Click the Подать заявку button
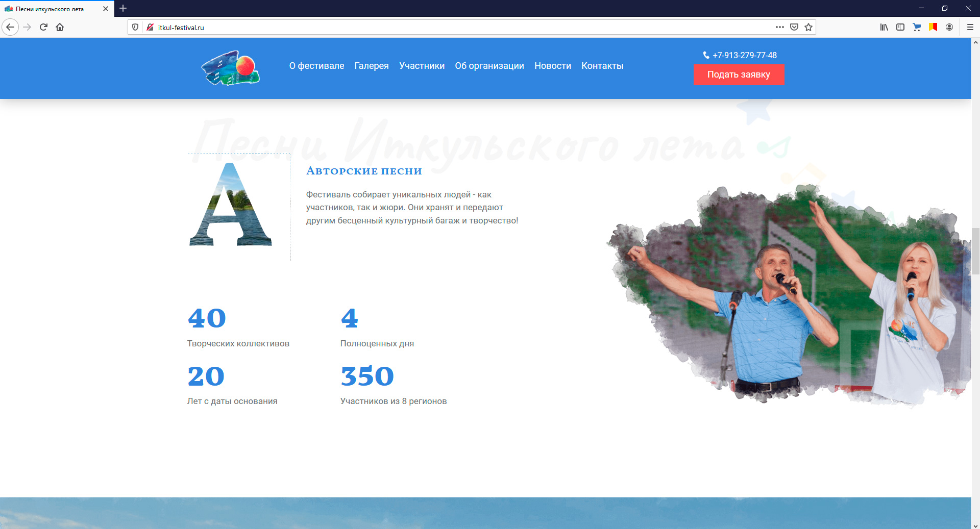 739,74
